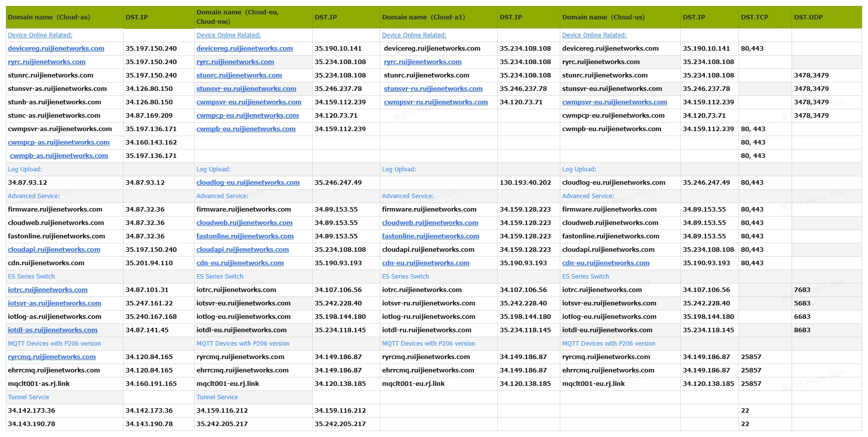The height and width of the screenshot is (437, 868).
Task: Select the 'Domain name (Cloud-eu, Cloud-me)' header
Action: coord(253,17)
